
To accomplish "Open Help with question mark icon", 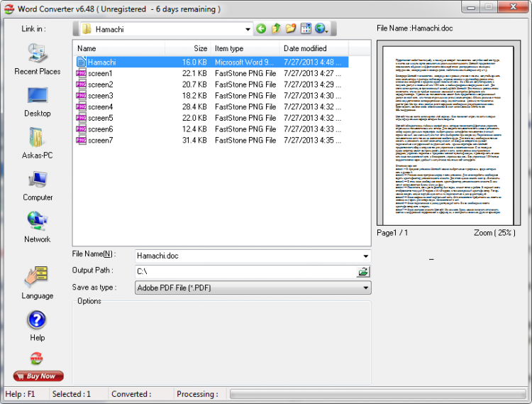I will [x=37, y=326].
